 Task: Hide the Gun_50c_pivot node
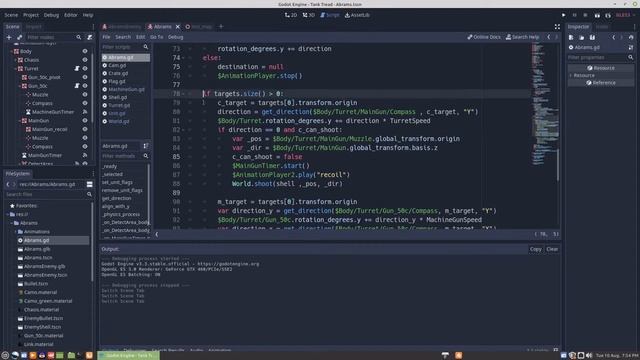(x=85, y=77)
